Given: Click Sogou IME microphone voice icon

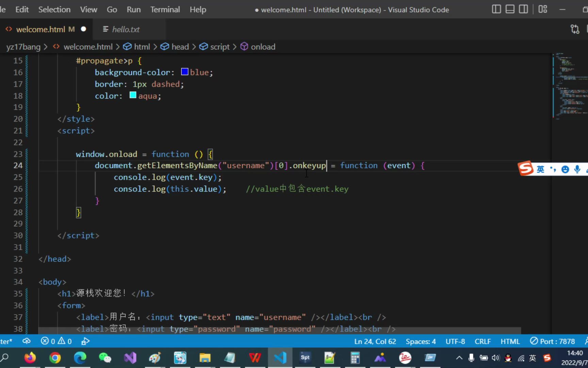Looking at the screenshot, I should click(x=577, y=169).
